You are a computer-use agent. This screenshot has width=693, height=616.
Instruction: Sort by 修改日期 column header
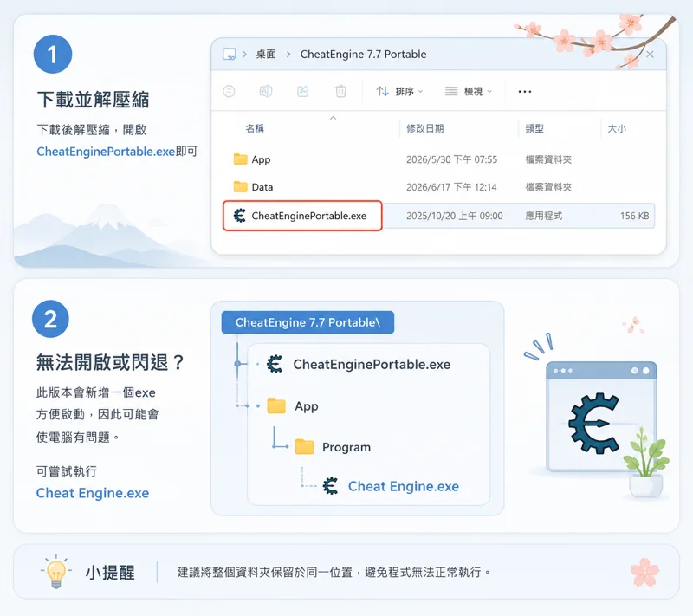coord(424,128)
